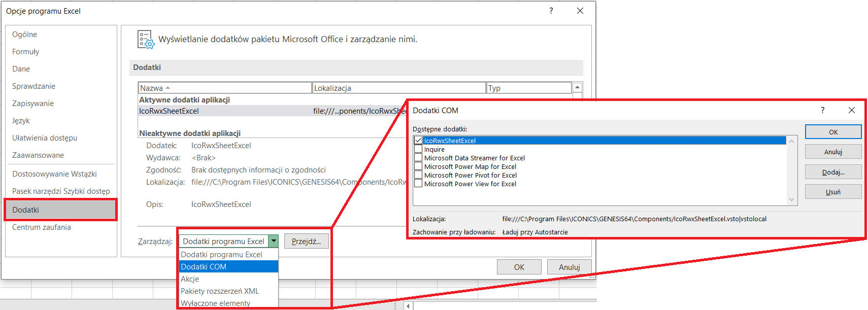Image resolution: width=868 pixels, height=310 pixels.
Task: Open the Zapisywanie category
Action: pyautogui.click(x=33, y=104)
